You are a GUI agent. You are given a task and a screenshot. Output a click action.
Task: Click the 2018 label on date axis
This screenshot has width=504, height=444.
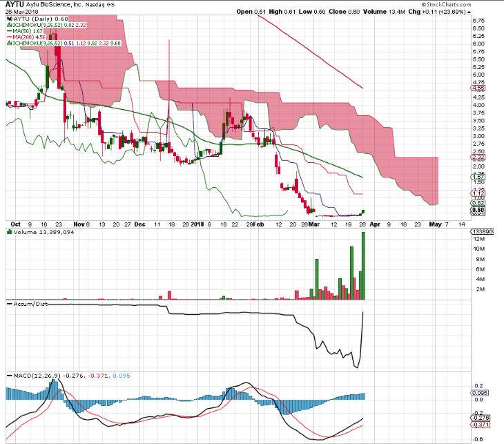tap(197, 224)
